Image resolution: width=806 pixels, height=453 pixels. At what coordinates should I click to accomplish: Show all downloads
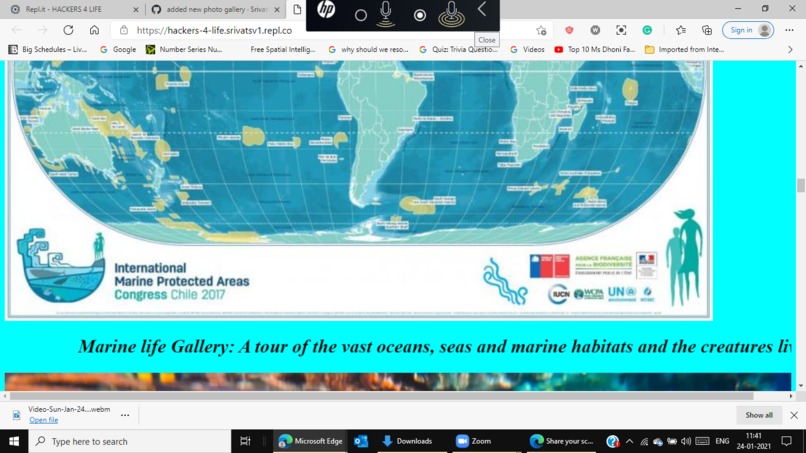(759, 415)
